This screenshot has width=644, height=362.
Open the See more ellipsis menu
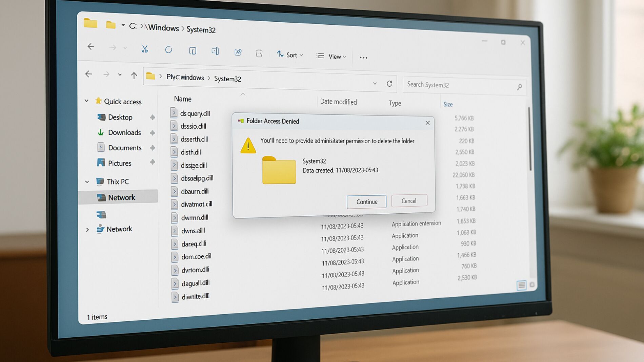[x=363, y=58]
